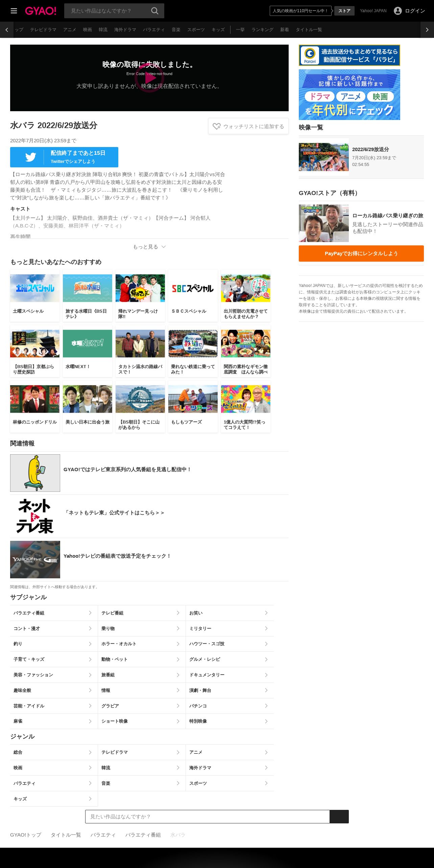Viewport: 434px width, 868px height.
Task: Open 乗れない鉄道に乗ってみた card
Action: (x=193, y=351)
